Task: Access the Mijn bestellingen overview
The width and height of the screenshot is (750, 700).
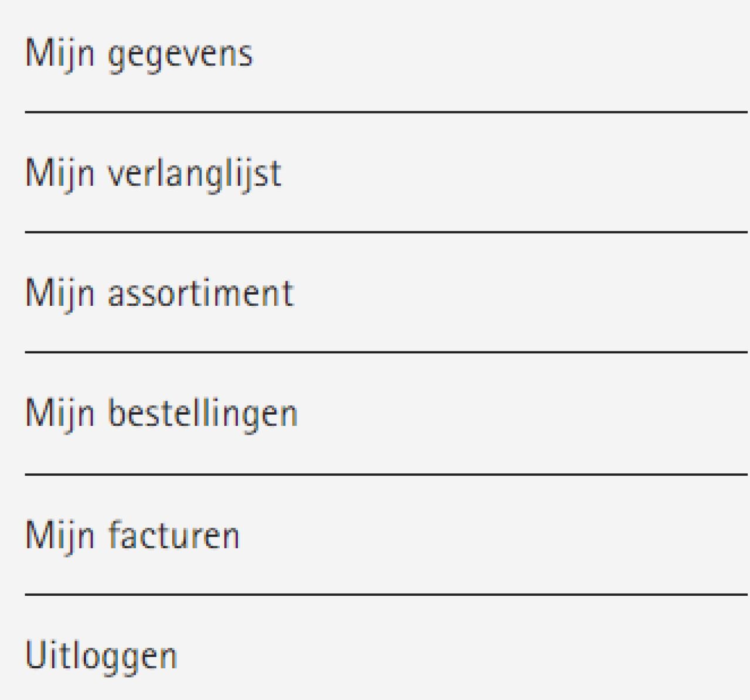Action: (161, 414)
